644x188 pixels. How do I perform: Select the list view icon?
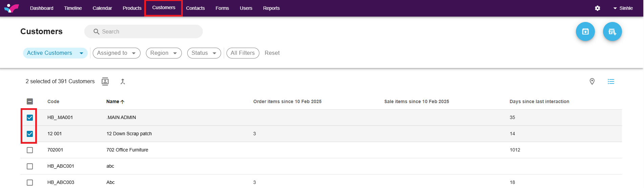pyautogui.click(x=611, y=81)
